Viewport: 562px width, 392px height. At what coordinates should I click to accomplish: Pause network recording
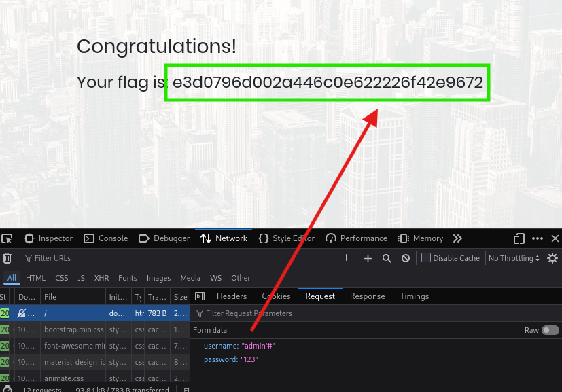pyautogui.click(x=349, y=258)
